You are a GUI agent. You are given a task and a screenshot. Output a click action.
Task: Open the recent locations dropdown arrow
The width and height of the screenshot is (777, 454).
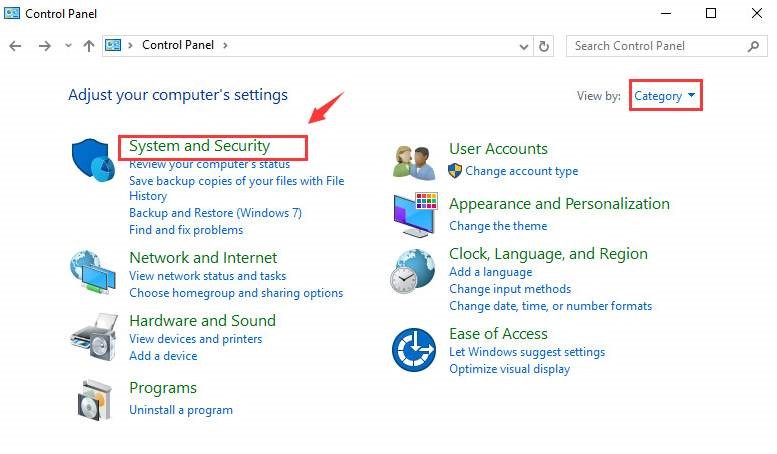click(68, 46)
